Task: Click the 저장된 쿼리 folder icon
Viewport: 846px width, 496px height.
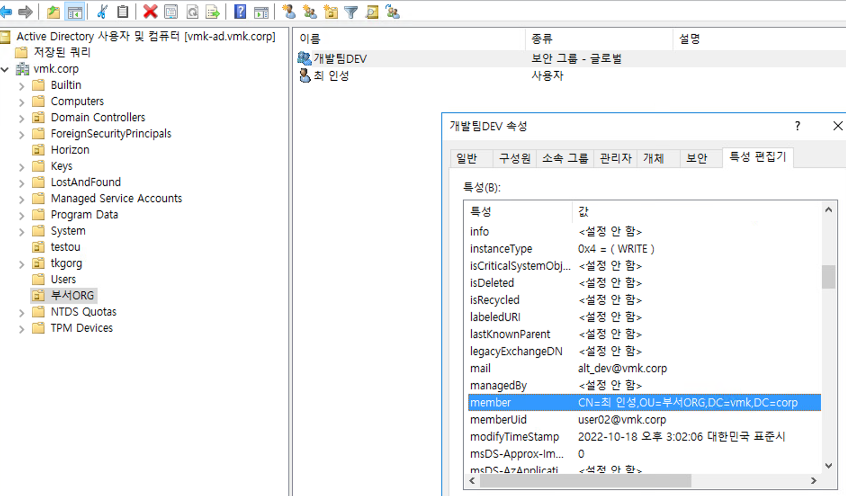Action: 21,52
